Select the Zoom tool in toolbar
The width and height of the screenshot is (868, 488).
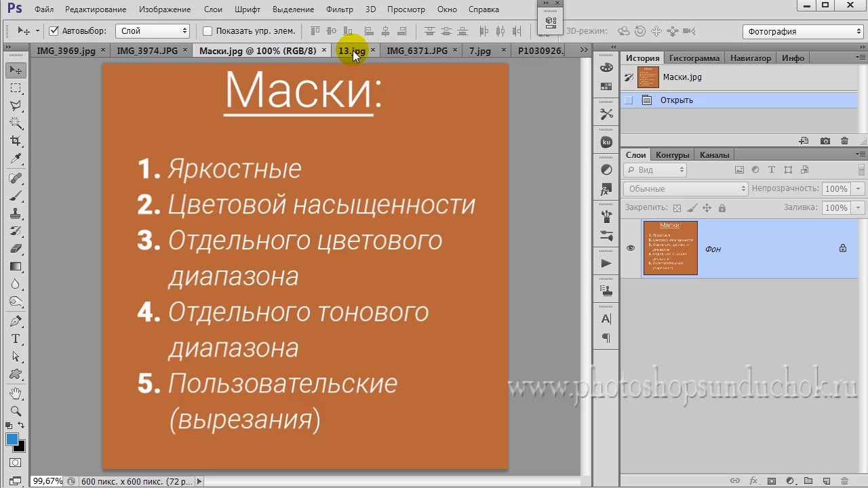tap(16, 411)
